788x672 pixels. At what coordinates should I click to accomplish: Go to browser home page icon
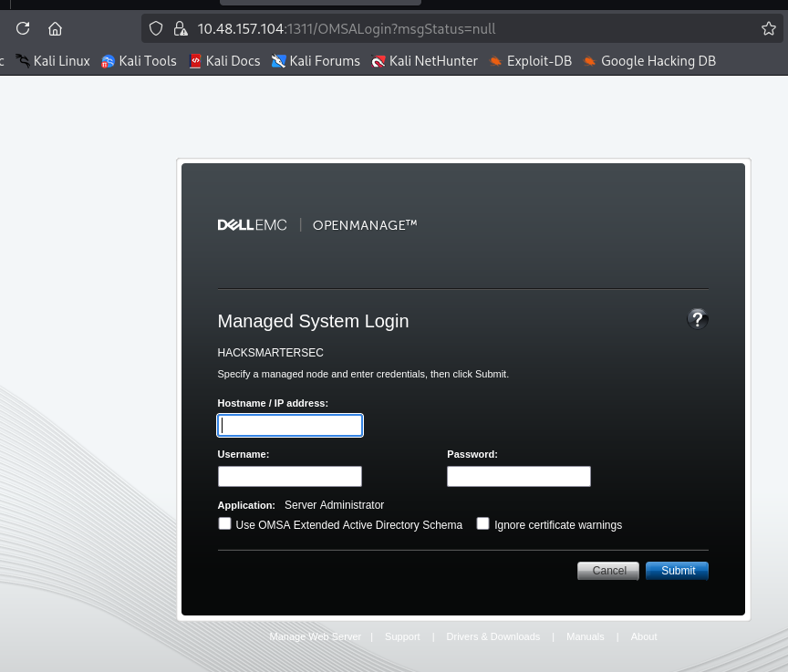tap(56, 28)
